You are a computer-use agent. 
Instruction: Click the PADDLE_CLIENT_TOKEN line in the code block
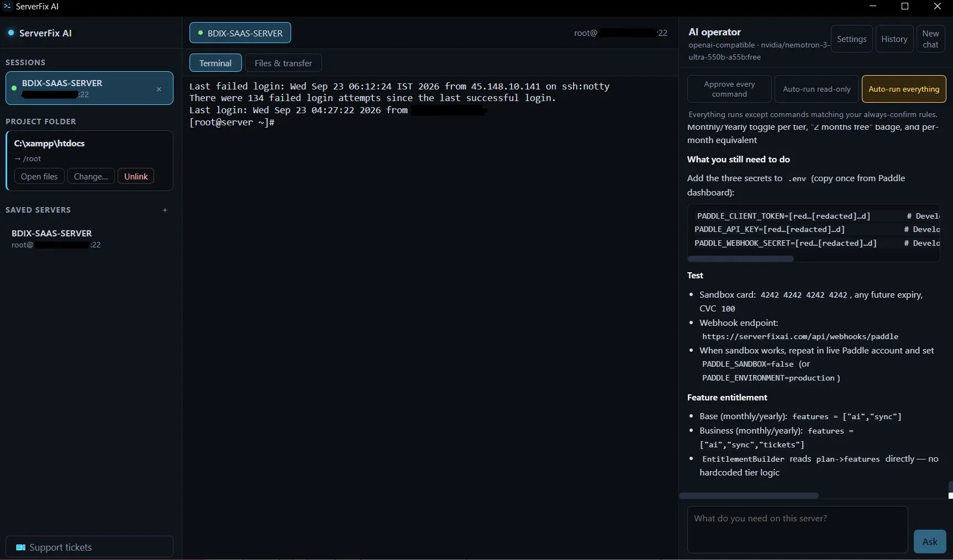point(783,216)
